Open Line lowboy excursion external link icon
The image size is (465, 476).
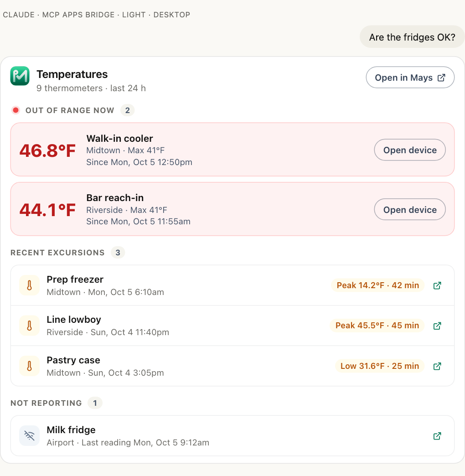[x=437, y=326]
